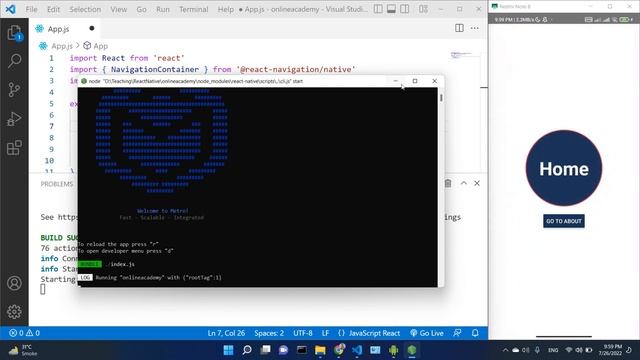The height and width of the screenshot is (360, 640).
Task: Open the Explorer view in the activity bar
Action: click(x=14, y=33)
